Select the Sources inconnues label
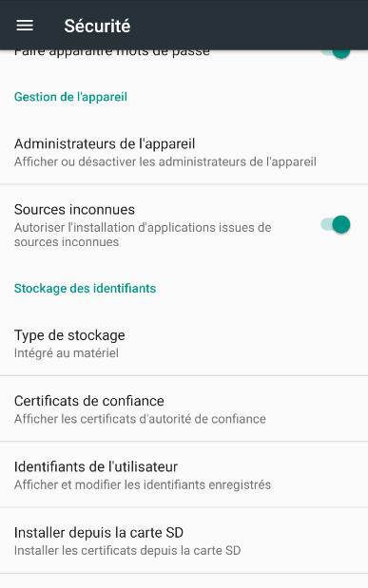 74,209
